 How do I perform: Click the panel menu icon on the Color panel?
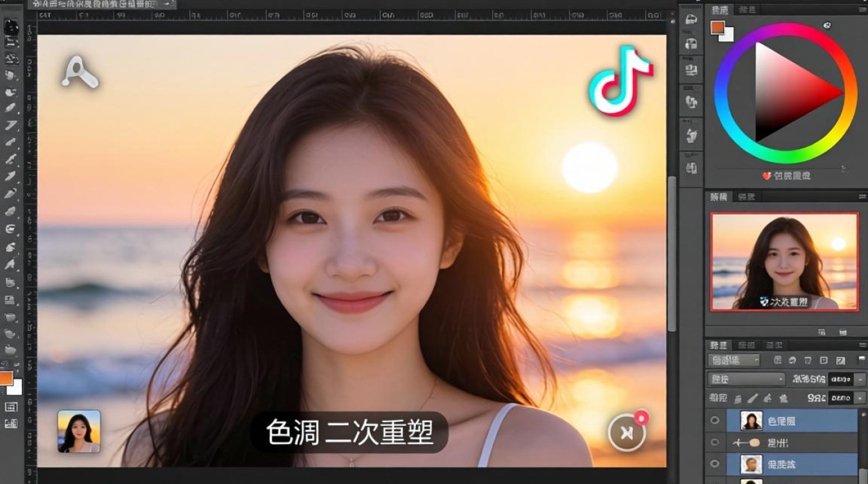862,9
